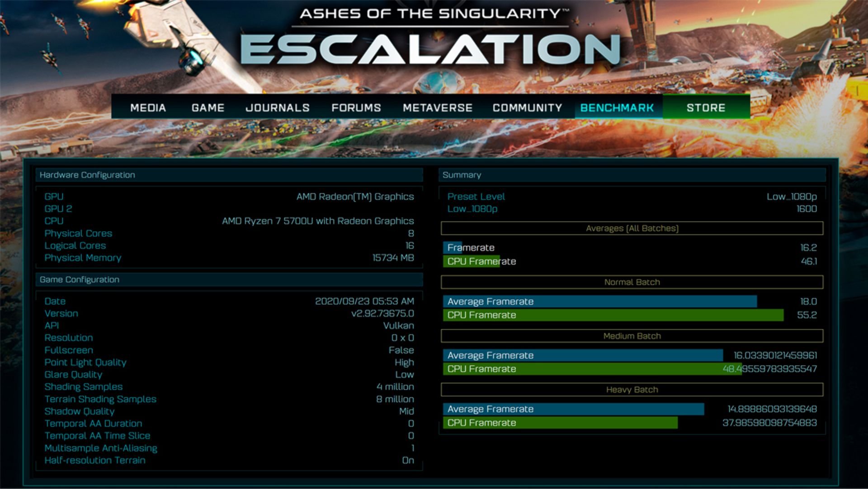Click the average framerate value 16.2
The image size is (868, 489).
click(808, 248)
